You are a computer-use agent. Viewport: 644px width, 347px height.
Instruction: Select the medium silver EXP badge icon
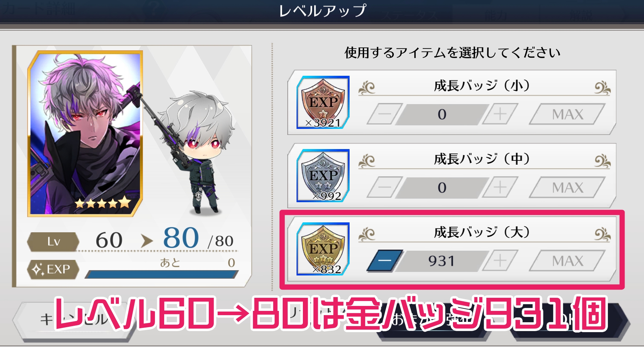(323, 176)
